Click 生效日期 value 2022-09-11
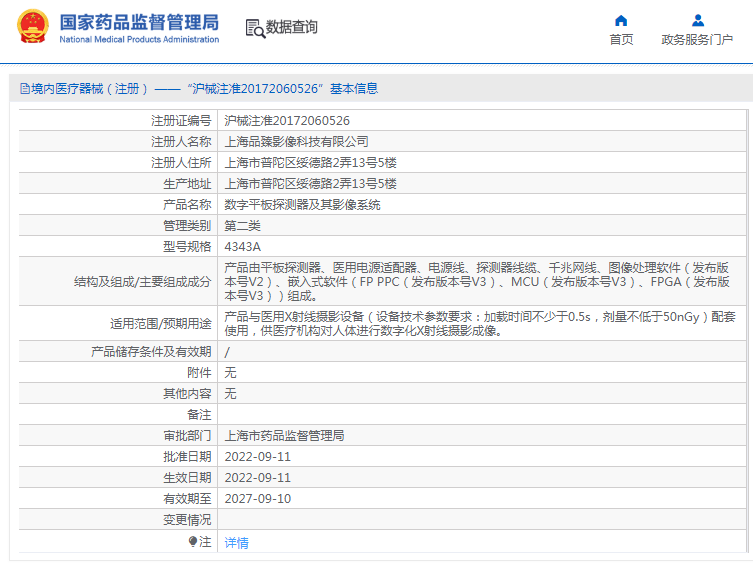The image size is (753, 567). (x=257, y=478)
